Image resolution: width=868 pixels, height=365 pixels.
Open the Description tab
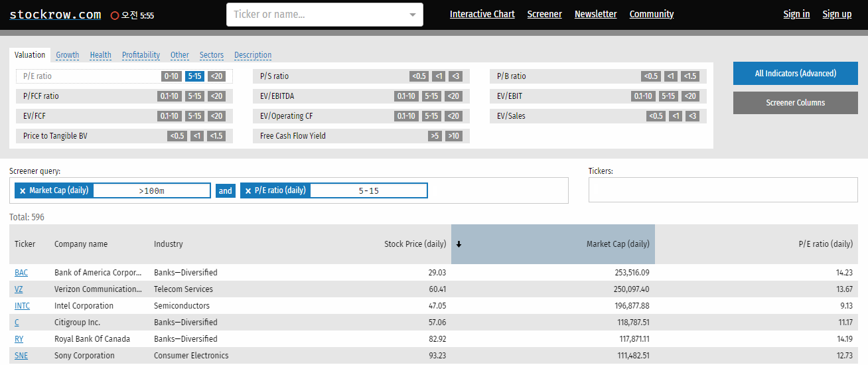click(253, 55)
